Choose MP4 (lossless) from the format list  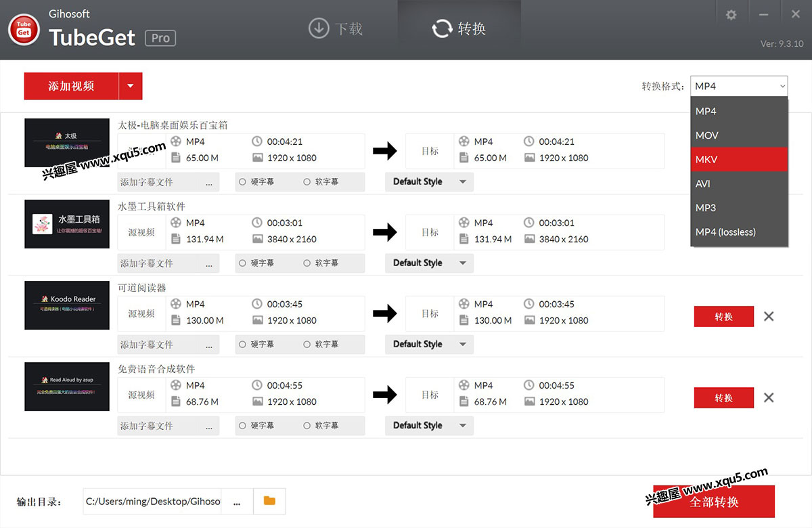[739, 232]
